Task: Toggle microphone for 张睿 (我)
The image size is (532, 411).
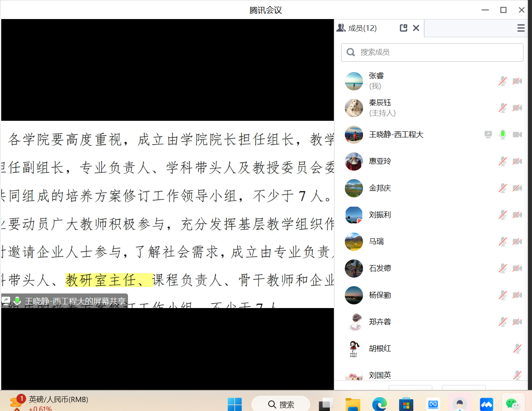Action: 502,81
